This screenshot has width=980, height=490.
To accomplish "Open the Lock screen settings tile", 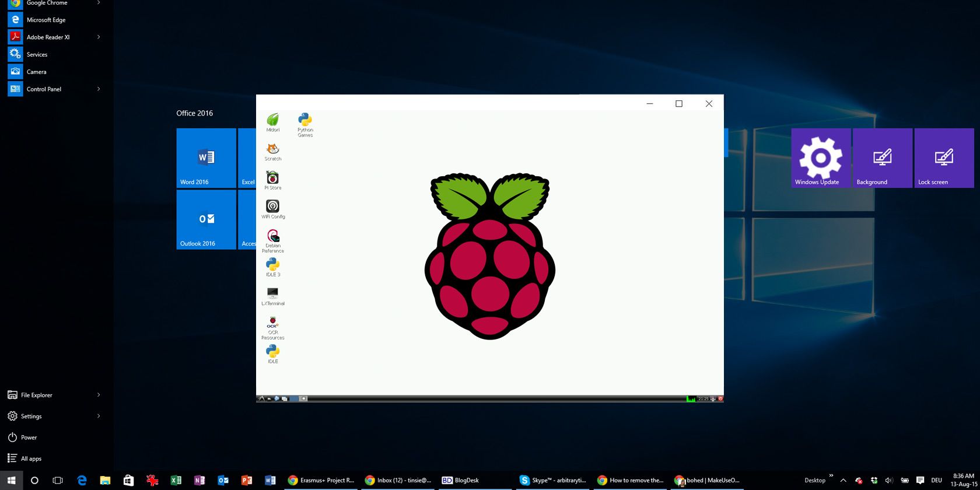I will (944, 158).
